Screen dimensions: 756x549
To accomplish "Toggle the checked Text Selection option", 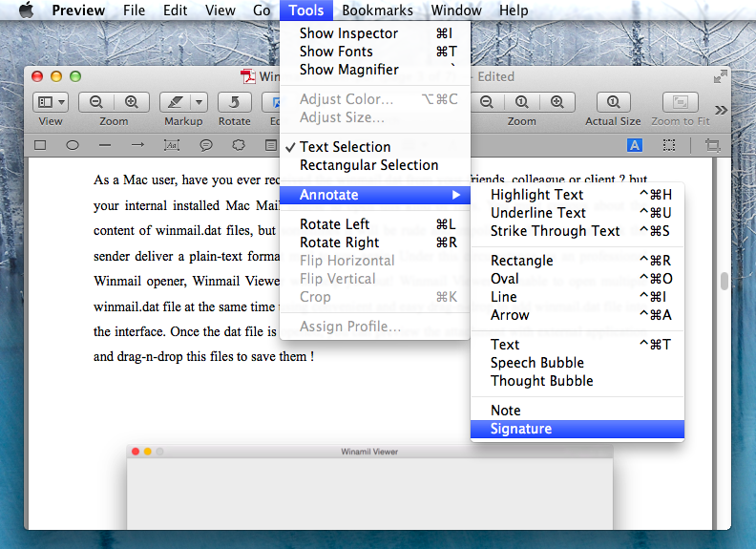I will (345, 147).
